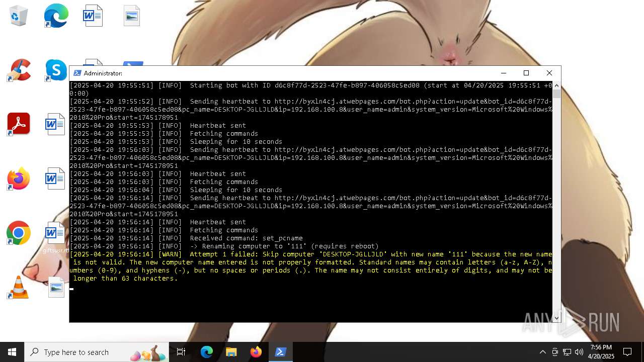The image size is (644, 362).
Task: Click console scrollbar down arrow
Action: click(x=556, y=318)
